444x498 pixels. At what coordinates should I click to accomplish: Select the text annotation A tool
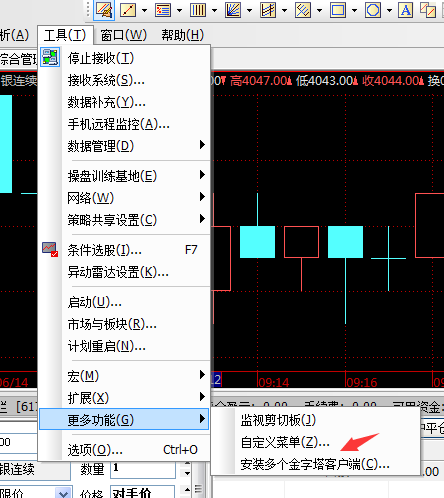[x=406, y=10]
